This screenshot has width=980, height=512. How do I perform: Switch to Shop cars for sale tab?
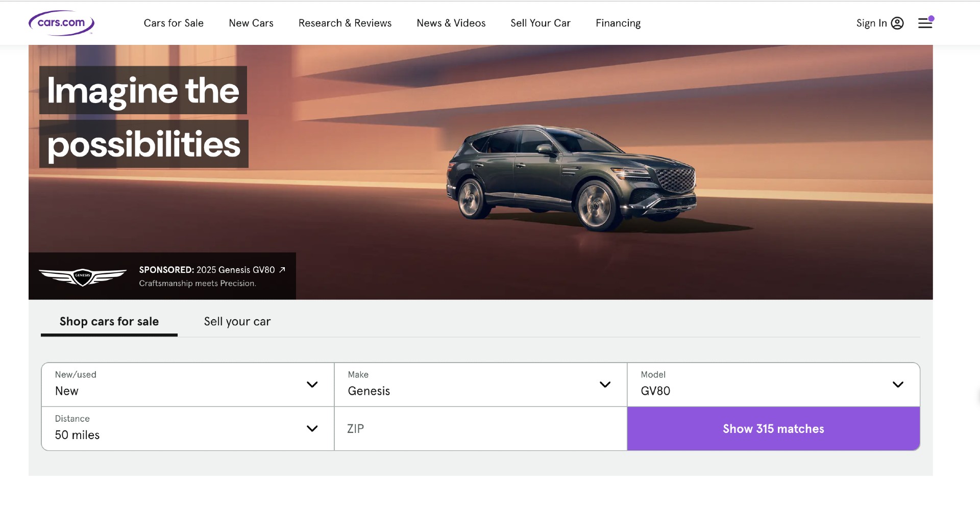click(x=109, y=321)
